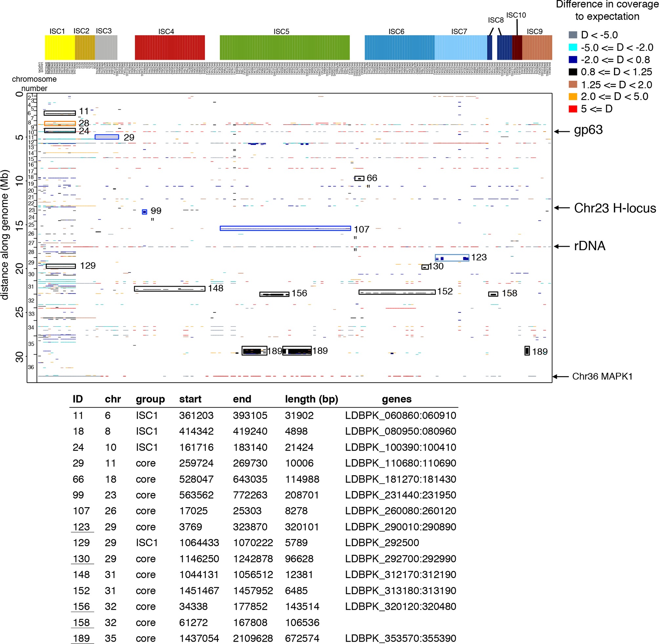The image size is (659, 644).
Task: Click the Chr36 MAPK1 arrow marker
Action: (x=560, y=376)
